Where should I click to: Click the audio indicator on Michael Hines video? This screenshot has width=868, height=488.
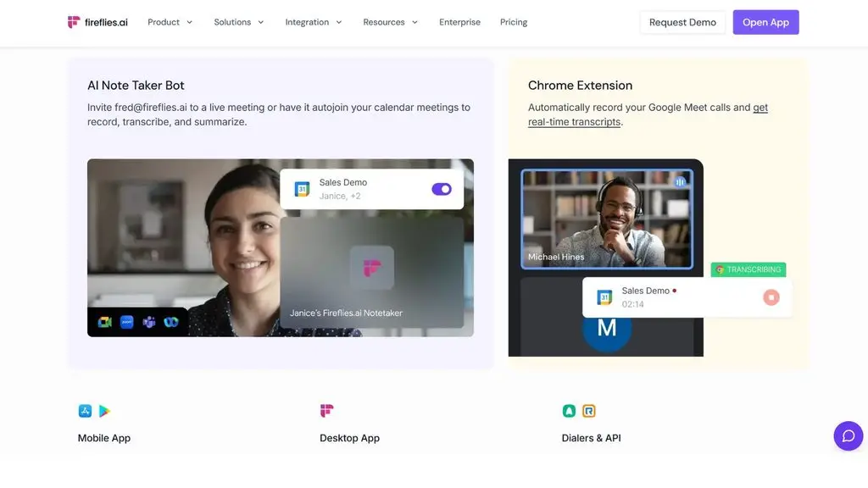(680, 181)
